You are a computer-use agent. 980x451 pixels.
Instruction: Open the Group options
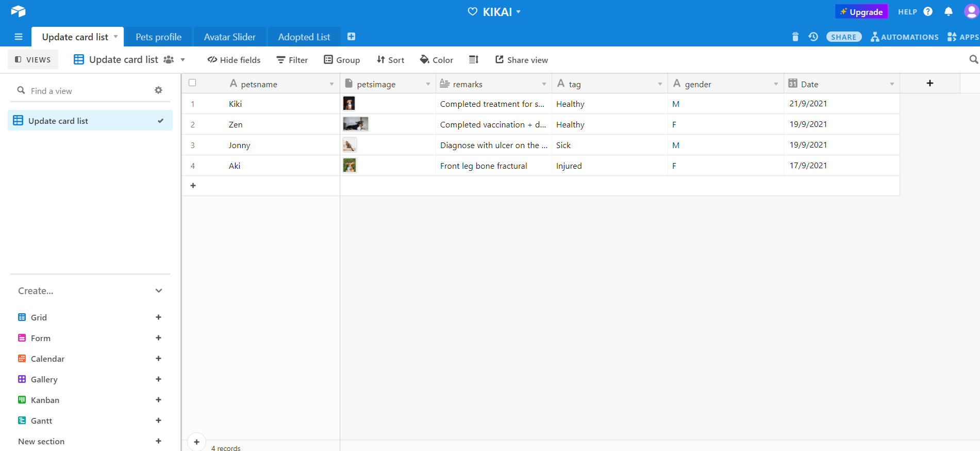pyautogui.click(x=342, y=60)
